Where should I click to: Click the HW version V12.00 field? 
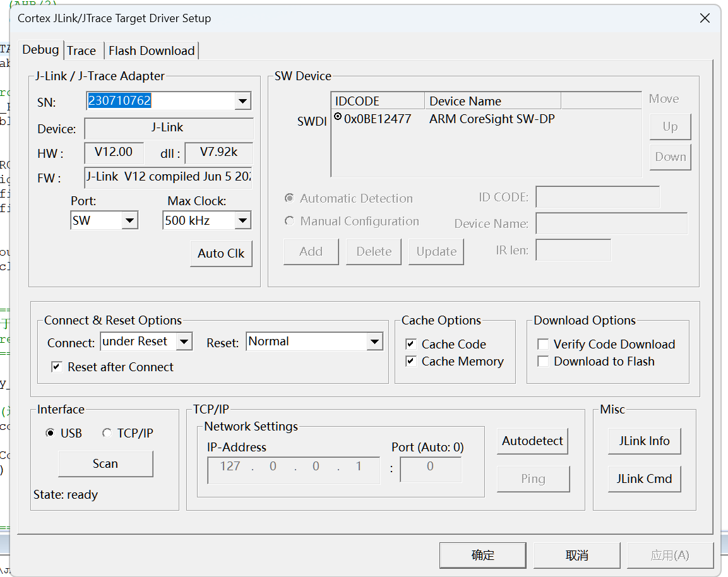pyautogui.click(x=114, y=152)
